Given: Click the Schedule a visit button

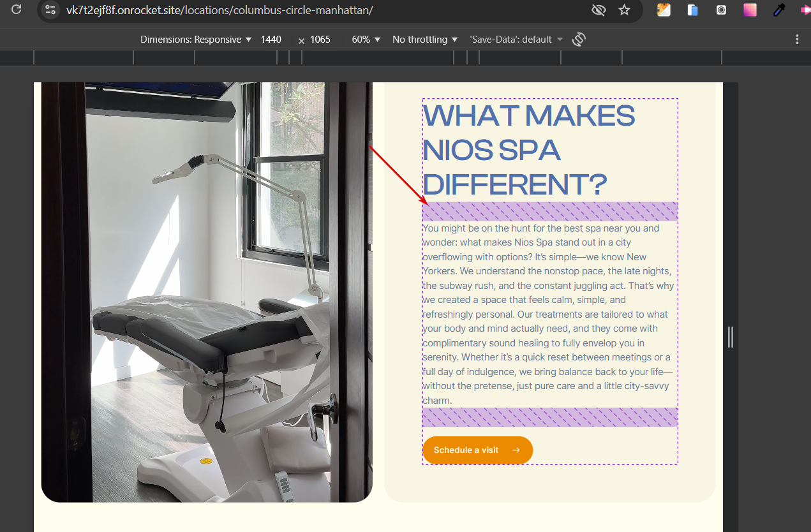Looking at the screenshot, I should coord(477,450).
